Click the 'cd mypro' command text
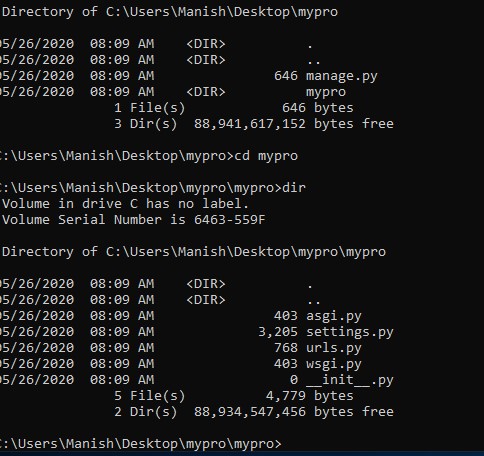This screenshot has width=484, height=456. coord(266,156)
